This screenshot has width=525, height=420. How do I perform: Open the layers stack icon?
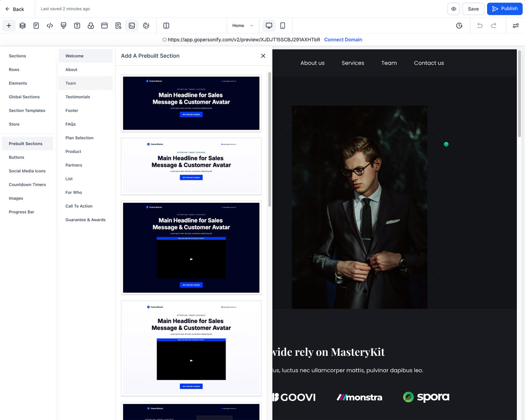click(x=23, y=26)
